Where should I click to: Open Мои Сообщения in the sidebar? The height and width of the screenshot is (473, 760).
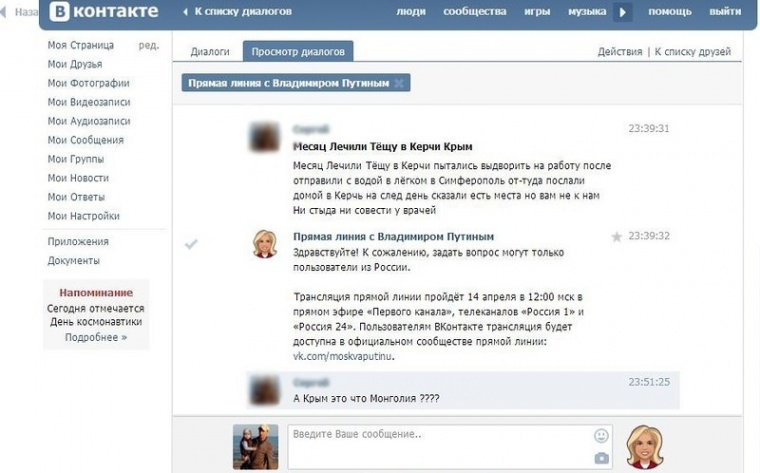point(85,140)
